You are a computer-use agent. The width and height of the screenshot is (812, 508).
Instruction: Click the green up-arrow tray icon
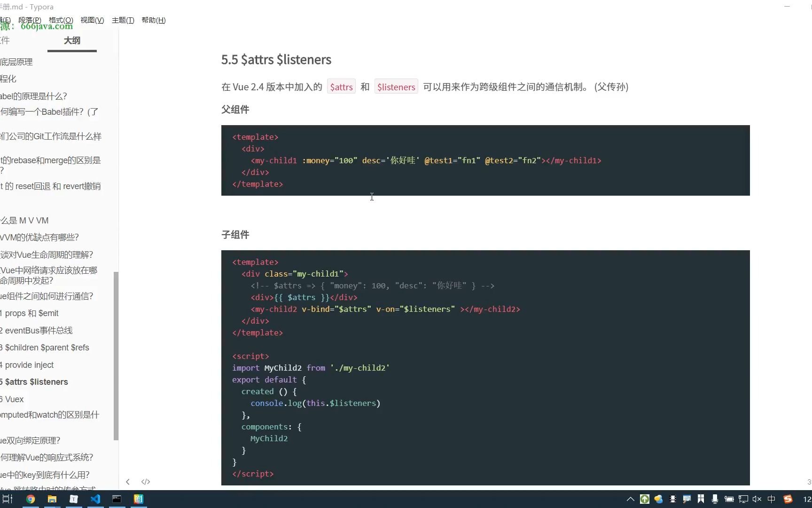(x=645, y=499)
